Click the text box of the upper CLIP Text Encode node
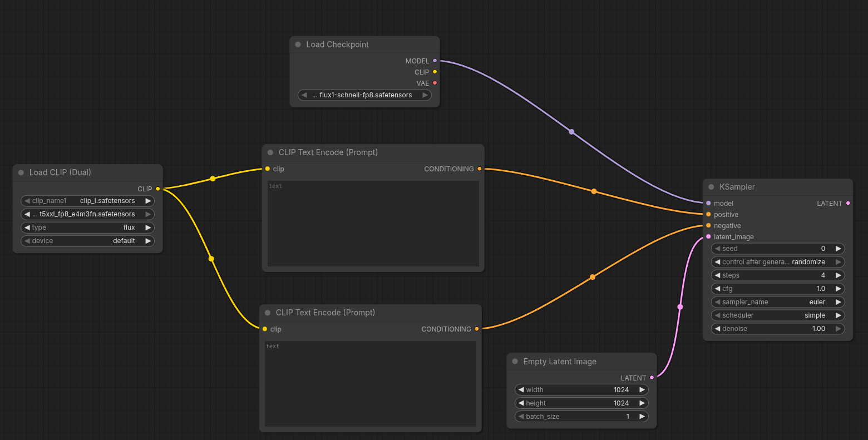This screenshot has width=868, height=440. pos(373,224)
